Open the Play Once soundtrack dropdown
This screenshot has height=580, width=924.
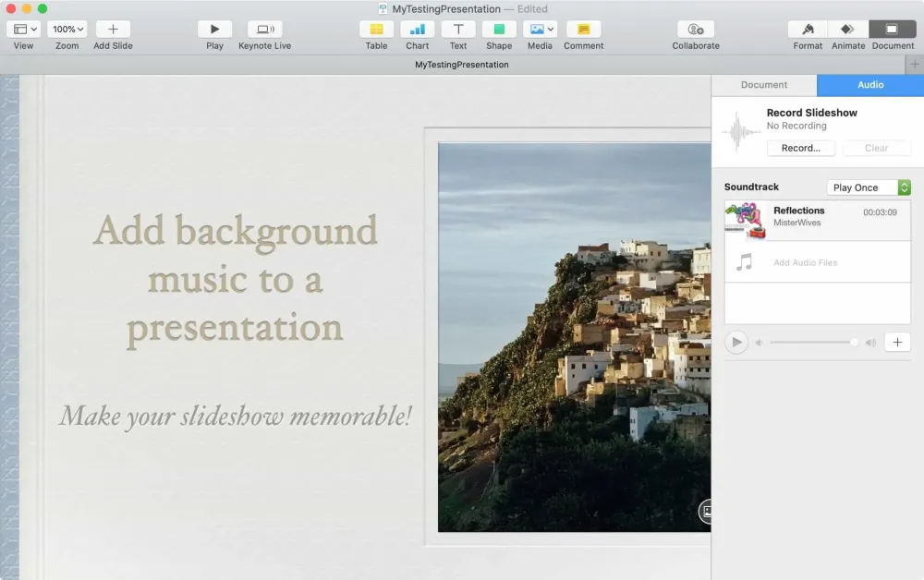tap(869, 187)
